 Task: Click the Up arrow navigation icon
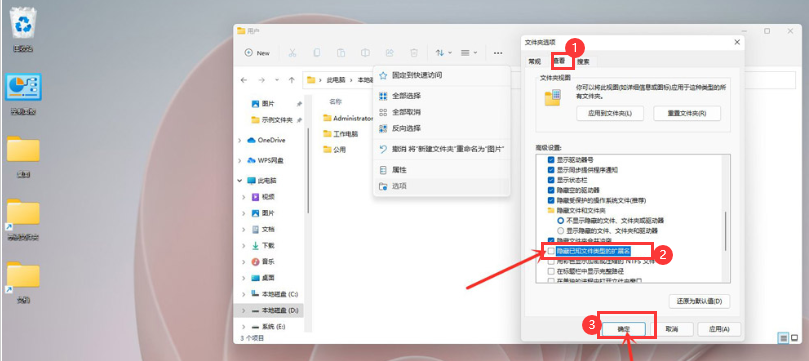[292, 80]
